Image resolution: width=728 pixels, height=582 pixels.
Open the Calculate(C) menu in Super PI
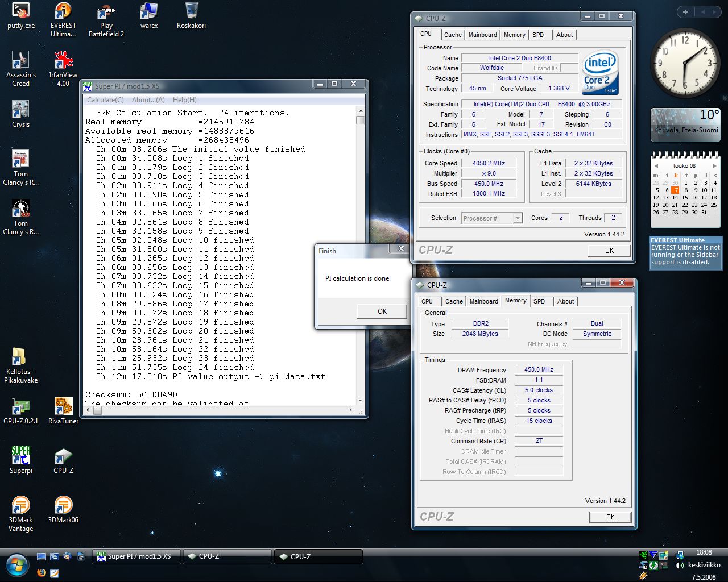click(105, 99)
